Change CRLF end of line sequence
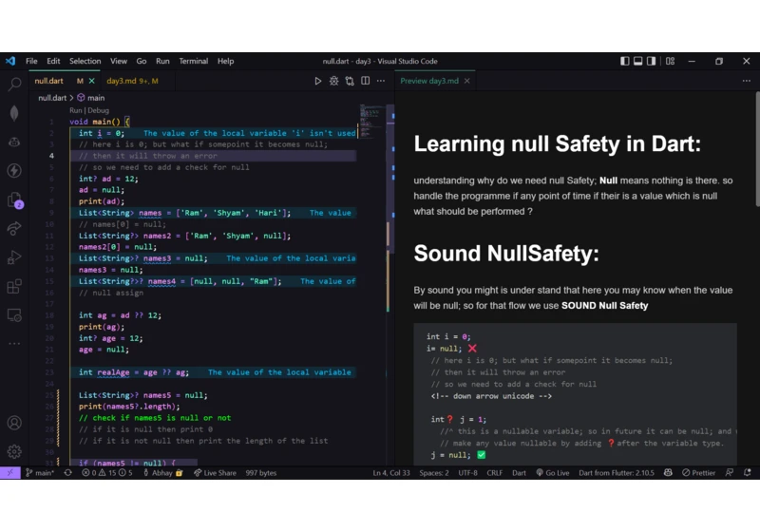The height and width of the screenshot is (532, 760). pyautogui.click(x=494, y=473)
